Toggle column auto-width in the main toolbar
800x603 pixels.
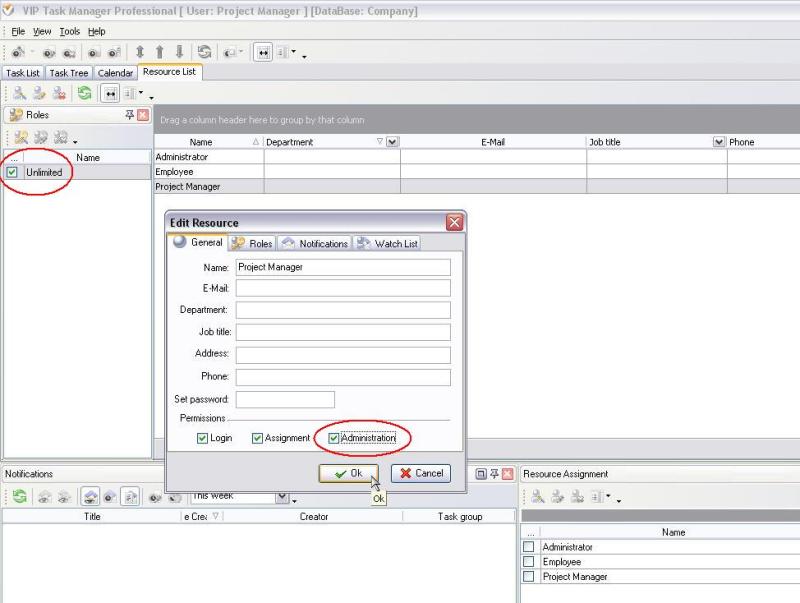(263, 52)
